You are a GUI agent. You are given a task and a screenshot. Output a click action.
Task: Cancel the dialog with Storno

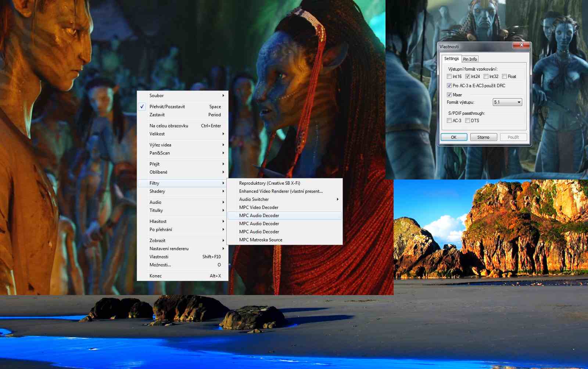tap(483, 137)
